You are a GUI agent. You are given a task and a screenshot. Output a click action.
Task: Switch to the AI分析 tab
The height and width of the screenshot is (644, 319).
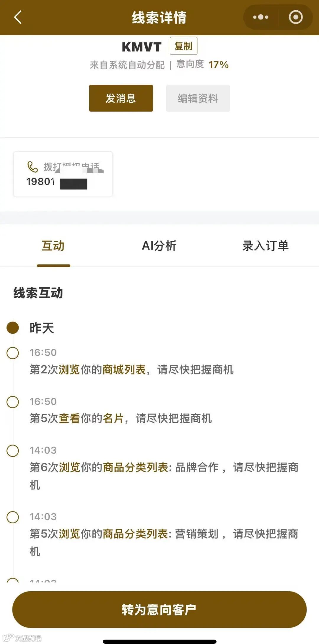click(x=159, y=246)
